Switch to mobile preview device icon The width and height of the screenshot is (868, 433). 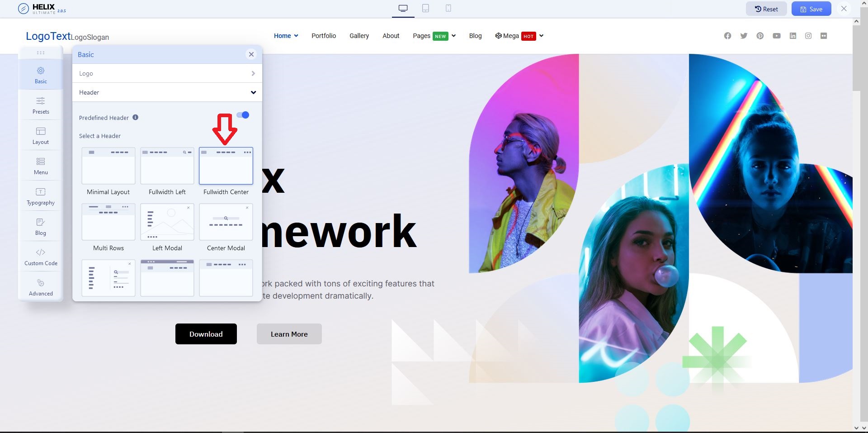pos(448,8)
